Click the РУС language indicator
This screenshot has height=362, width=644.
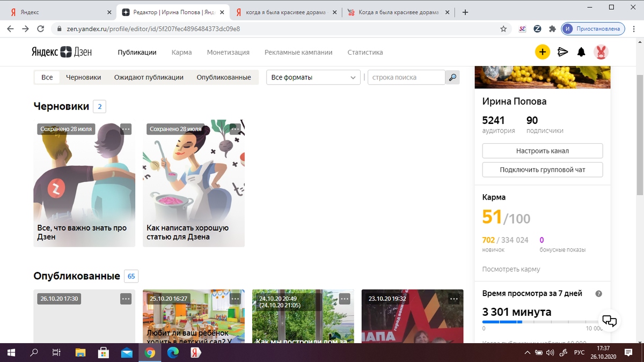(580, 352)
